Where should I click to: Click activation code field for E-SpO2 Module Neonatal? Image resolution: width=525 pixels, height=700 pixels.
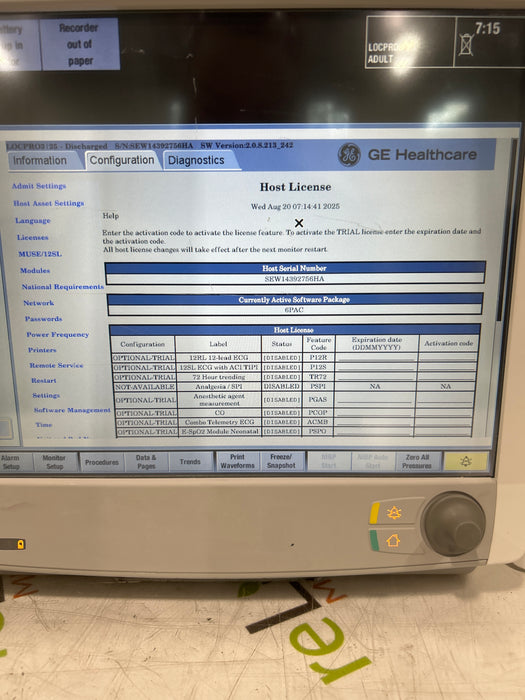pyautogui.click(x=443, y=432)
